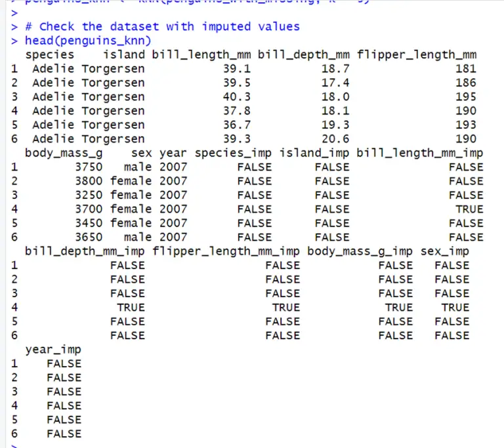
Task: Click 'female' in body mass 3450 row
Action: click(x=131, y=223)
